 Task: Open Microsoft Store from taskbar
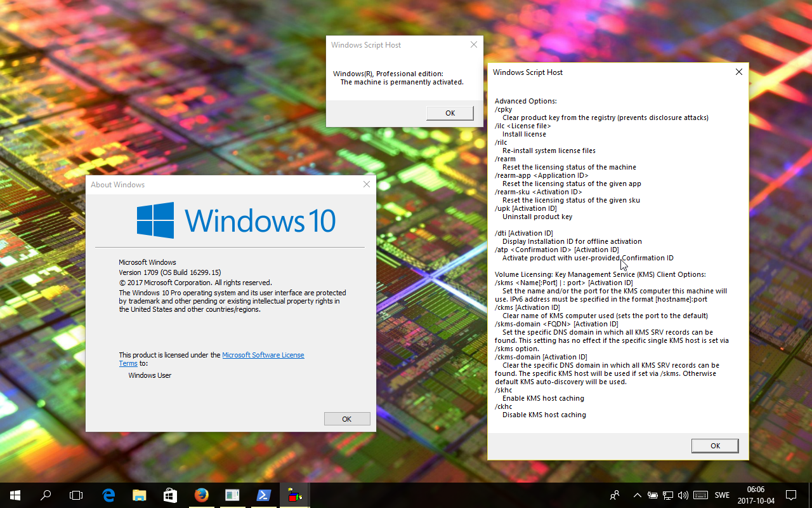coord(170,495)
